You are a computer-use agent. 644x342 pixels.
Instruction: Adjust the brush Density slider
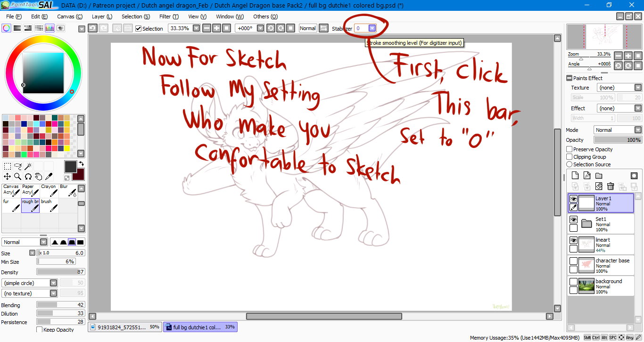pyautogui.click(x=61, y=272)
